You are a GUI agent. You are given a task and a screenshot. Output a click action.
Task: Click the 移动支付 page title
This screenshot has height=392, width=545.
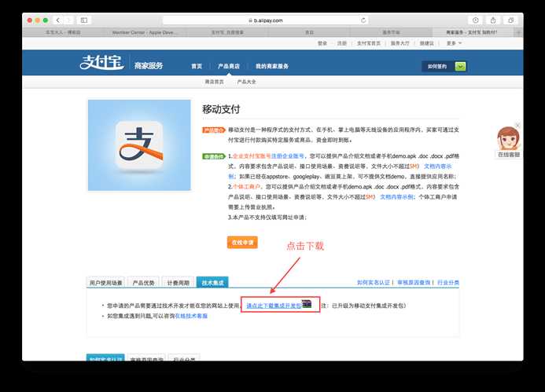click(x=221, y=109)
